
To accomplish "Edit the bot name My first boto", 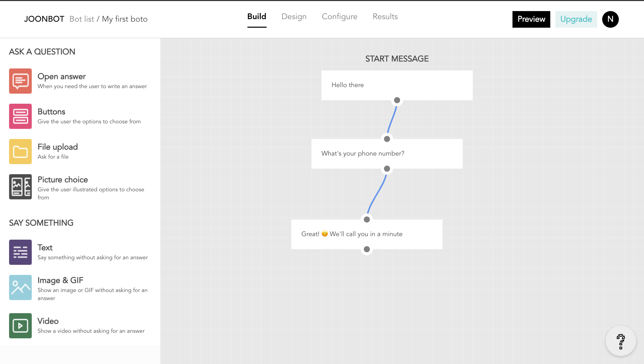I will point(125,19).
